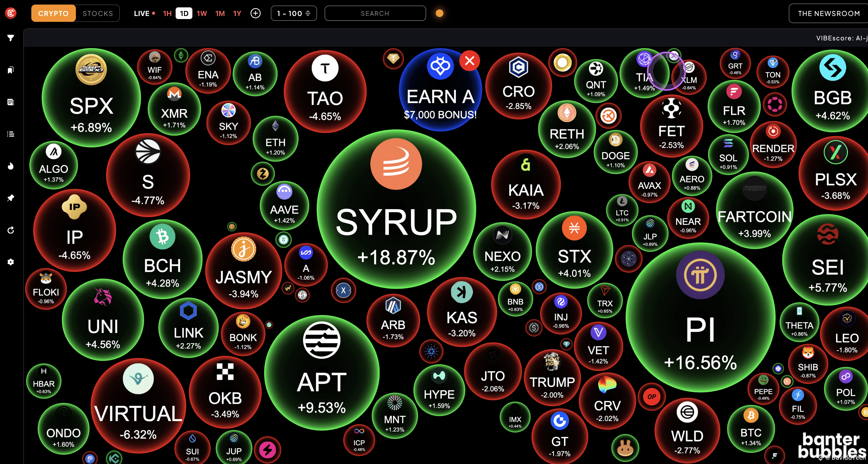The image size is (868, 464).
Task: Click the APT bubble's striped logo
Action: coord(322,340)
